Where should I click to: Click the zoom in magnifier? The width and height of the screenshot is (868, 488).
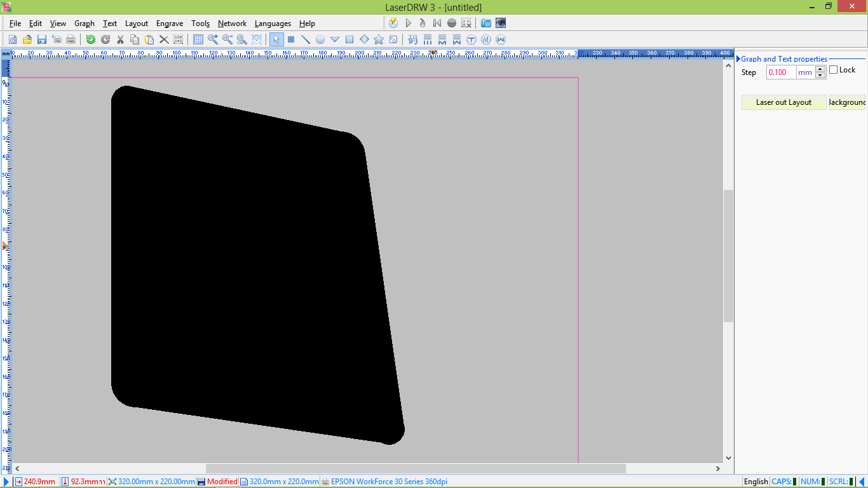pos(213,39)
